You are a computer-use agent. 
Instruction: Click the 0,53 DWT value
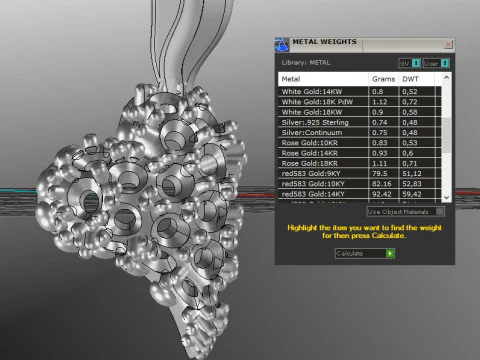pyautogui.click(x=410, y=143)
